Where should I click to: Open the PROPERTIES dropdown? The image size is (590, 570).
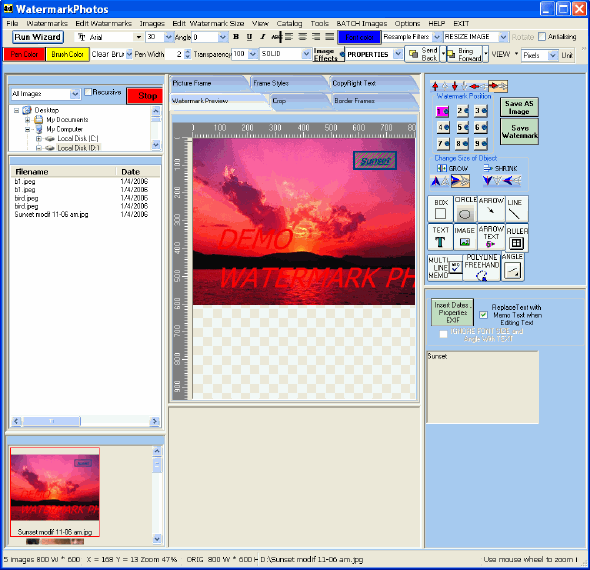[398, 54]
